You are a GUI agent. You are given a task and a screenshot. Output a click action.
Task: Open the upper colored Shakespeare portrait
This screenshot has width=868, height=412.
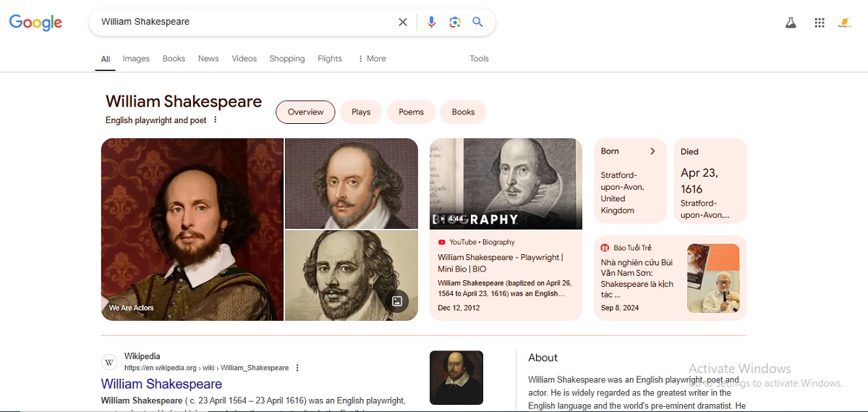pos(352,183)
